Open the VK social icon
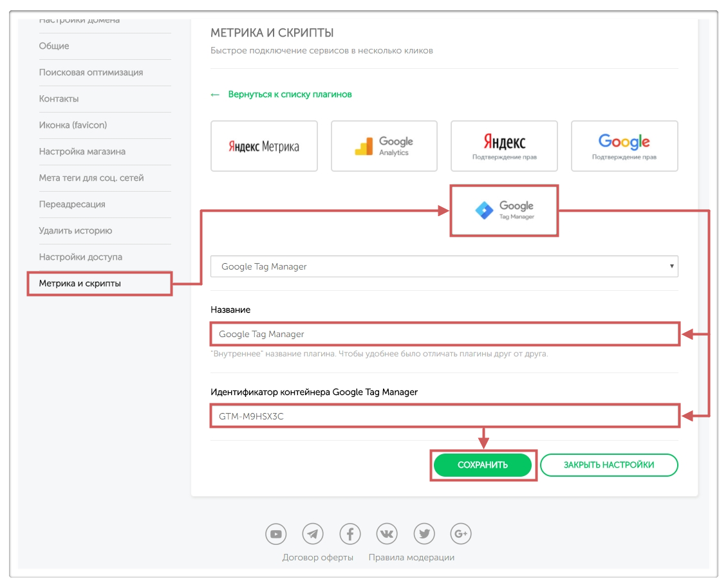 [387, 533]
